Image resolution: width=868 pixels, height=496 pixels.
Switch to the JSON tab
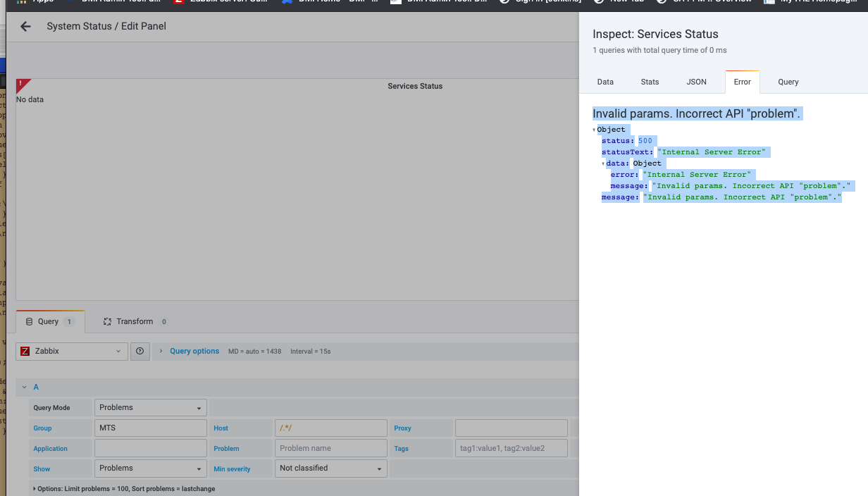696,82
